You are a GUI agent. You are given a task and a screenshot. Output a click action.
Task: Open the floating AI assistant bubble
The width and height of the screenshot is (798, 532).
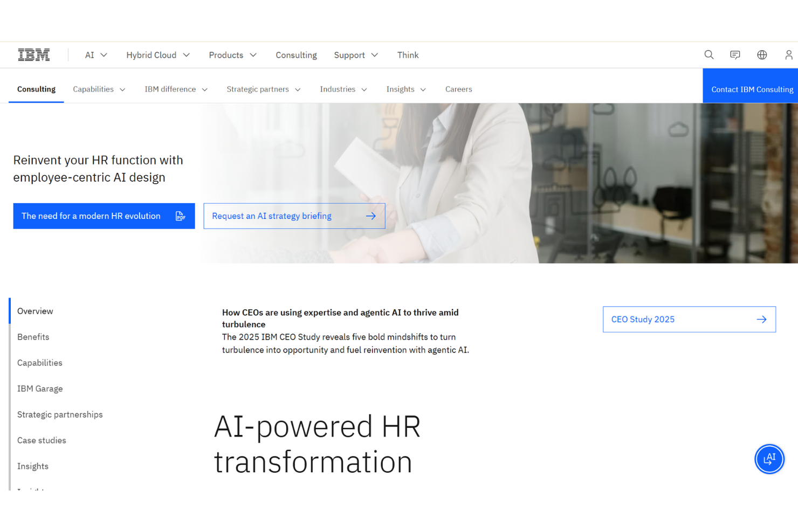click(769, 459)
